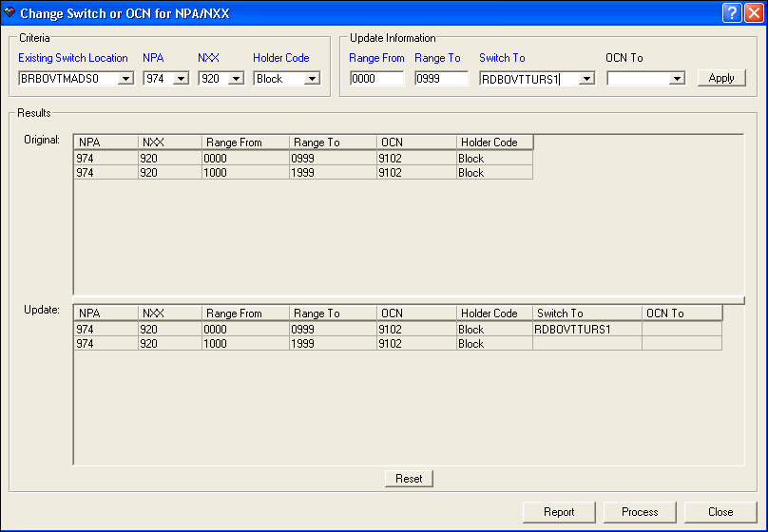Click the Holder Code header in Original table
The height and width of the screenshot is (532, 768).
click(494, 142)
